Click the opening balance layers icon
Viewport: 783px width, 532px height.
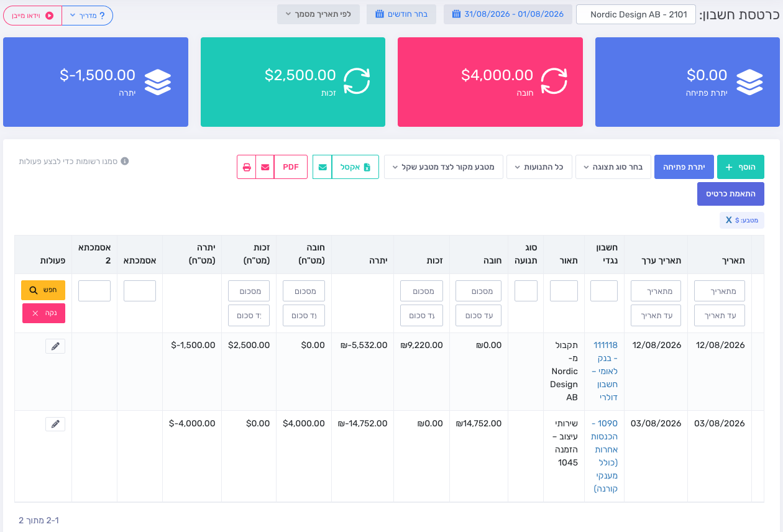[x=749, y=81]
